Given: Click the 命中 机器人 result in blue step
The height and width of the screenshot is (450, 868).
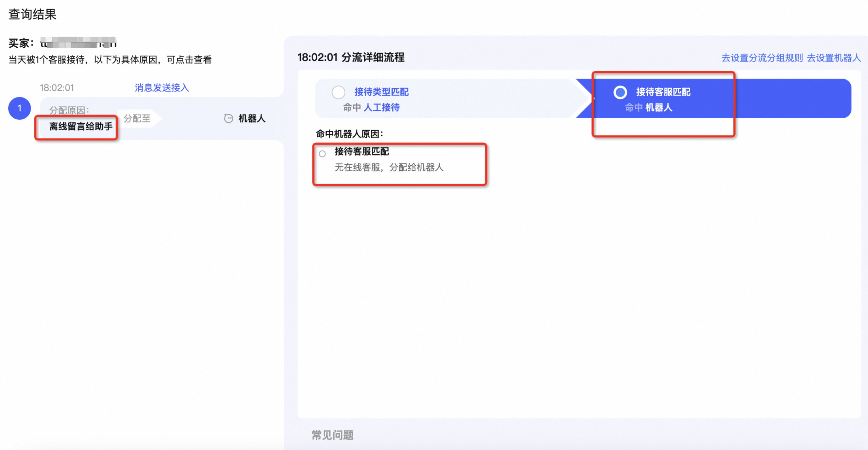Looking at the screenshot, I should (649, 108).
